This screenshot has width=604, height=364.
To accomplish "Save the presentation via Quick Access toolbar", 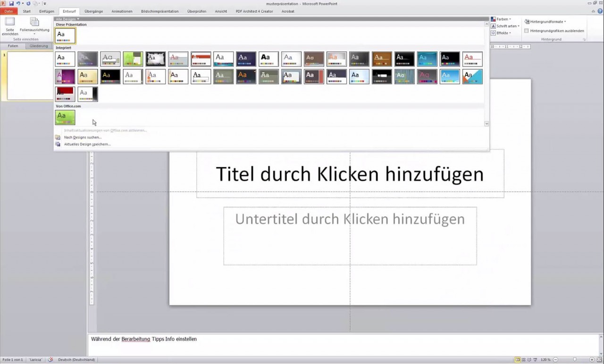I will click(x=10, y=4).
